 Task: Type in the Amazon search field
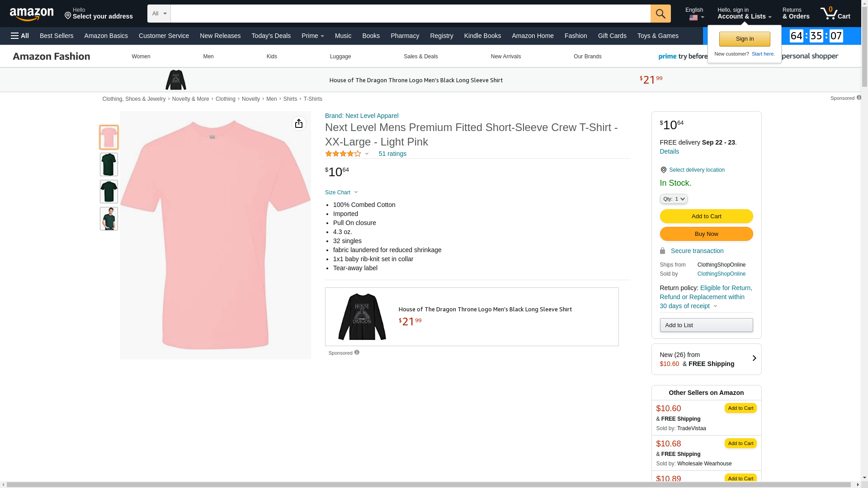[410, 14]
